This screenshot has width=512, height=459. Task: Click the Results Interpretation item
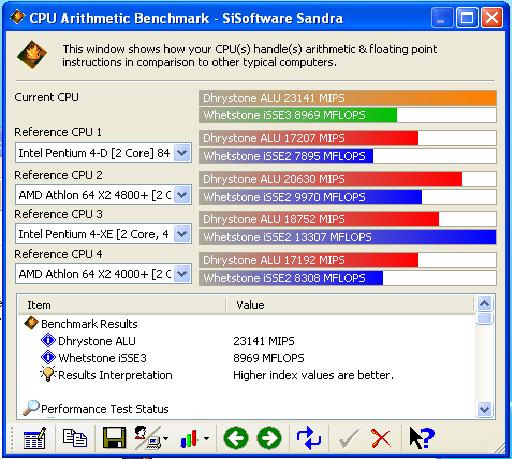coord(115,375)
